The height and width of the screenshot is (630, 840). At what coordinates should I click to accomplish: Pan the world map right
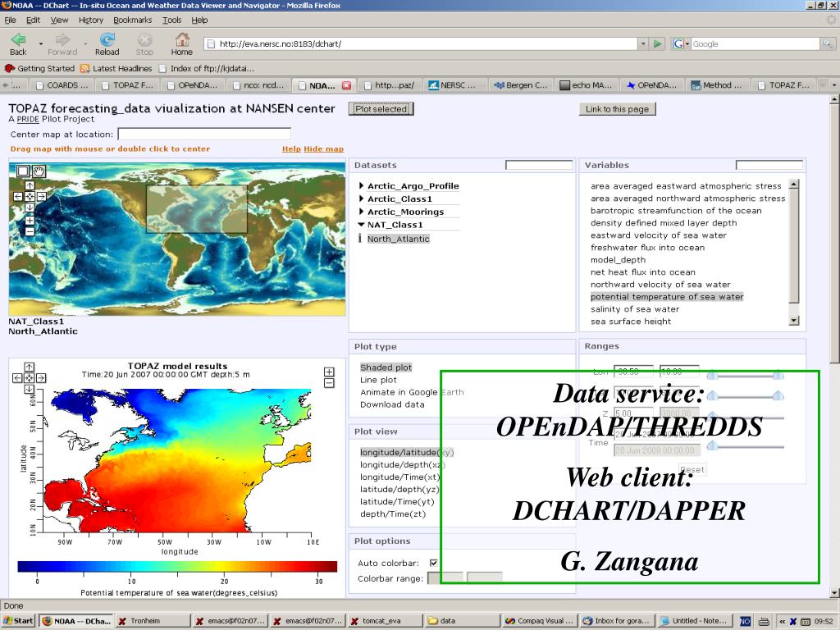41,197
